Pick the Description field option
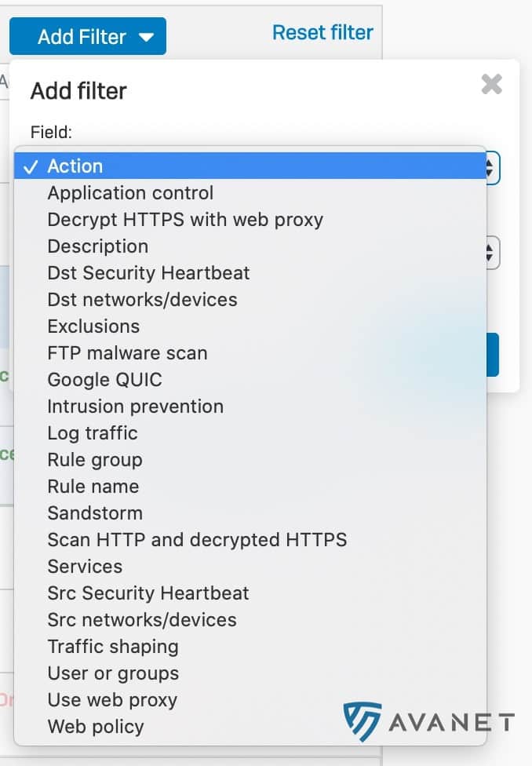The height and width of the screenshot is (766, 532). (x=98, y=246)
